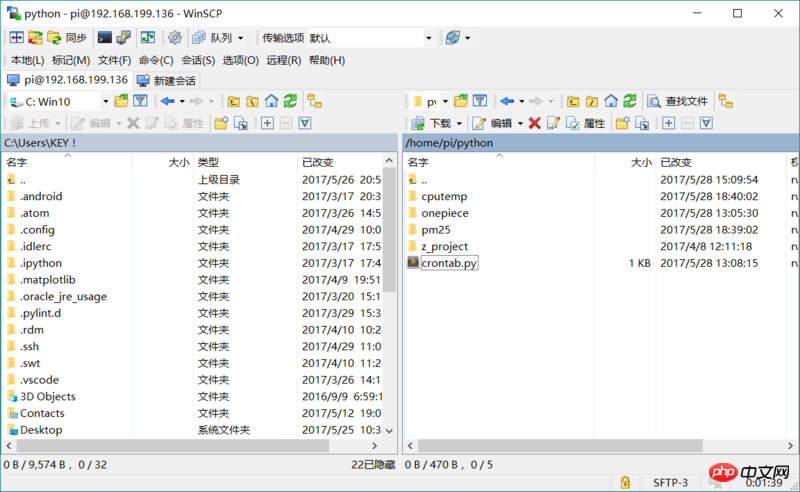Go to local home directory icon
Image resolution: width=800 pixels, height=492 pixels.
click(271, 101)
